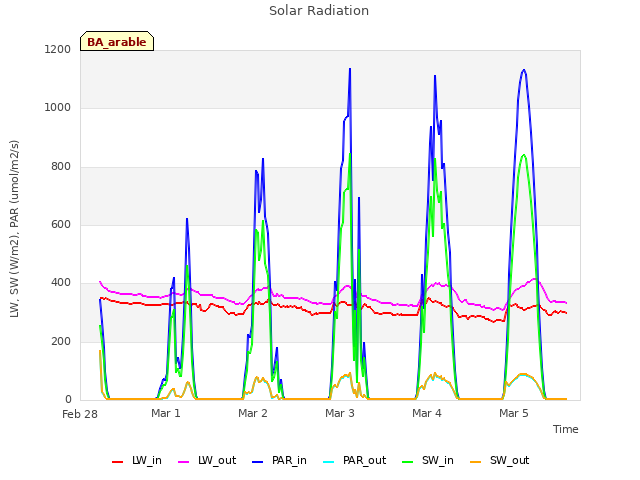The width and height of the screenshot is (640, 480).
Task: Click the Mar 3 PAR_in highest spike
Action: point(350,69)
